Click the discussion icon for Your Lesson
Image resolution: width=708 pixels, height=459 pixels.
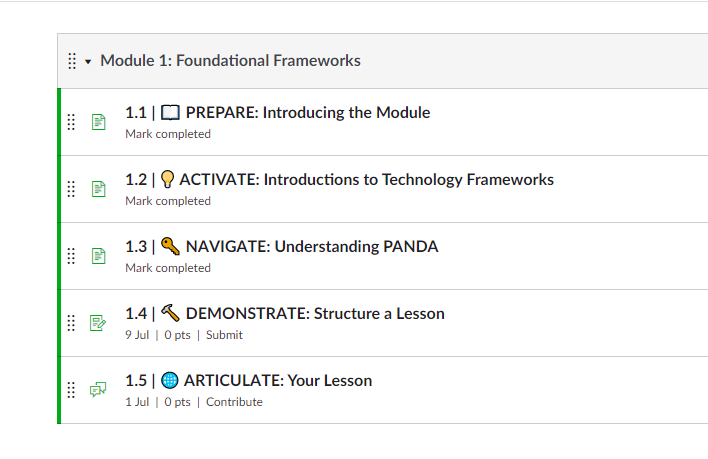(x=98, y=389)
